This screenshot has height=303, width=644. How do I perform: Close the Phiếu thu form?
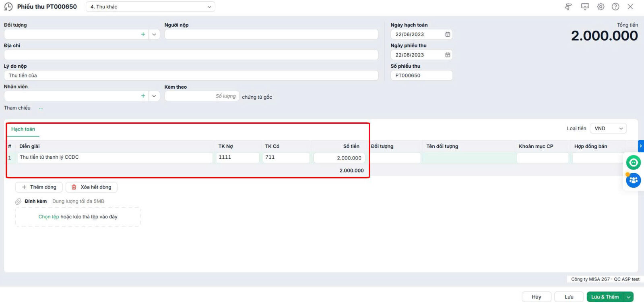pos(630,6)
